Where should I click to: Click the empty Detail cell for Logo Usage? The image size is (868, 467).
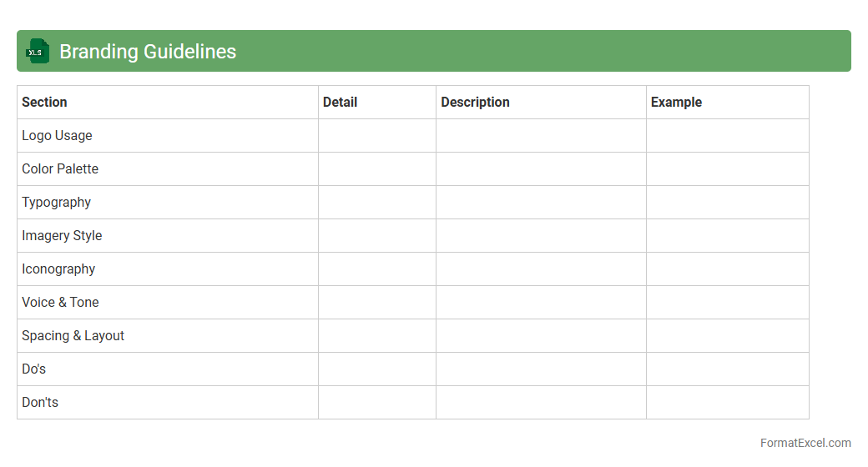click(x=377, y=136)
